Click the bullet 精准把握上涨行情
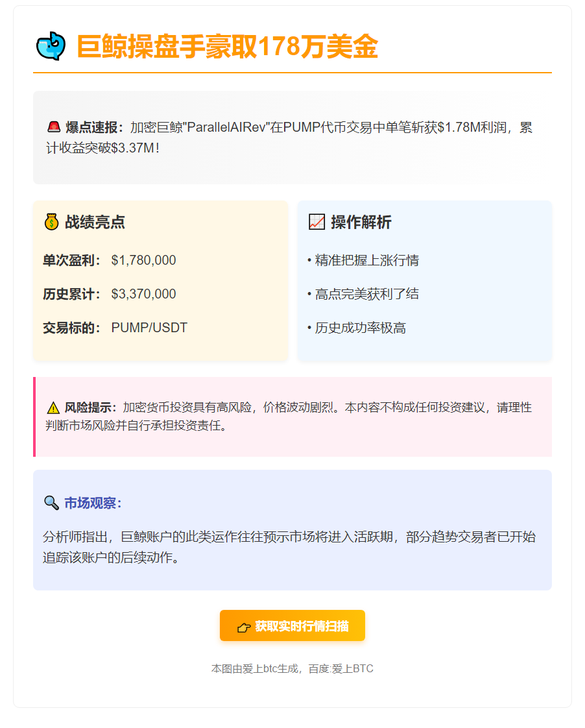Screen dimensions: 585x728 pos(363,260)
